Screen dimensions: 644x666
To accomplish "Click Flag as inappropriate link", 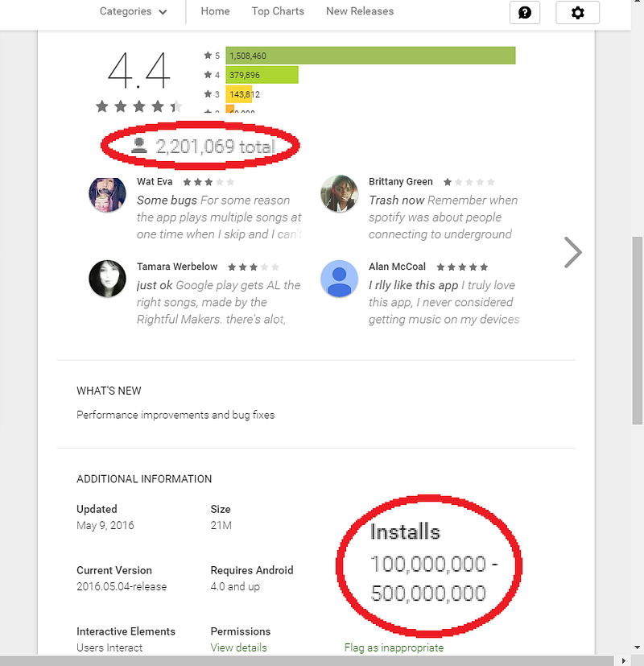I will 394,647.
